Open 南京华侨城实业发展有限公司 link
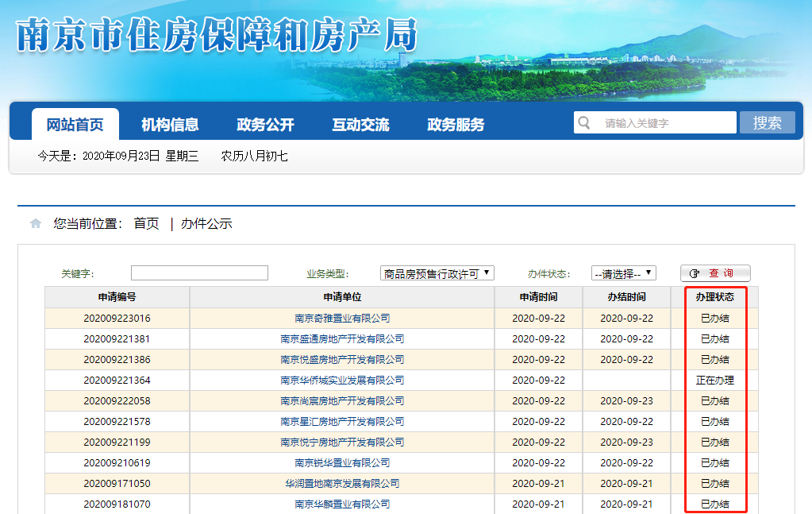This screenshot has width=812, height=514. (342, 381)
